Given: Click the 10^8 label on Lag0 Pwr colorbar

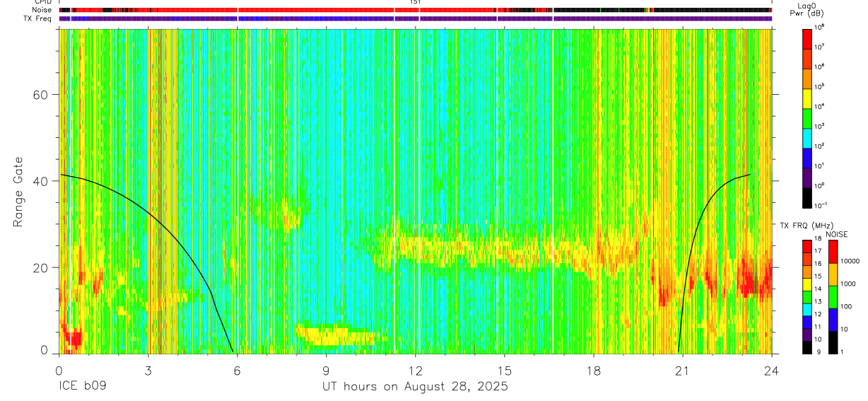Looking at the screenshot, I should [x=820, y=28].
